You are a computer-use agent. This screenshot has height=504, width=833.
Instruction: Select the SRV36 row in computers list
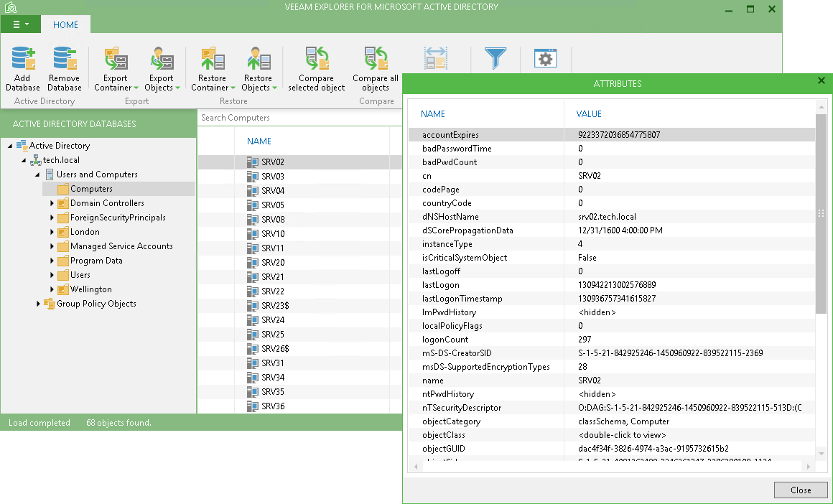(x=300, y=406)
